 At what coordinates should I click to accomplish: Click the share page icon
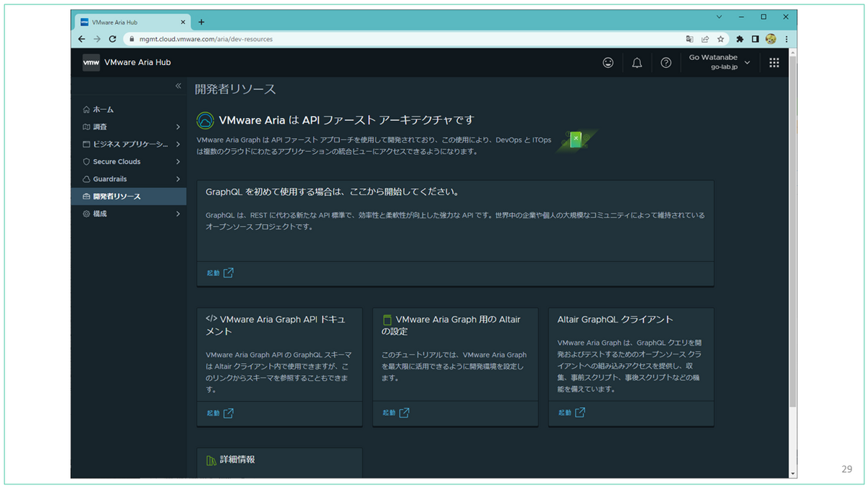(705, 39)
